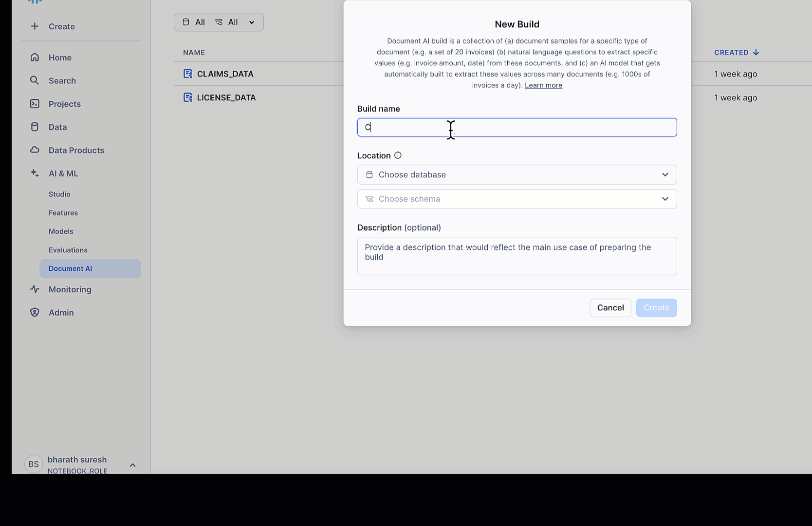
Task: Click the Build name text field
Action: coord(517,128)
